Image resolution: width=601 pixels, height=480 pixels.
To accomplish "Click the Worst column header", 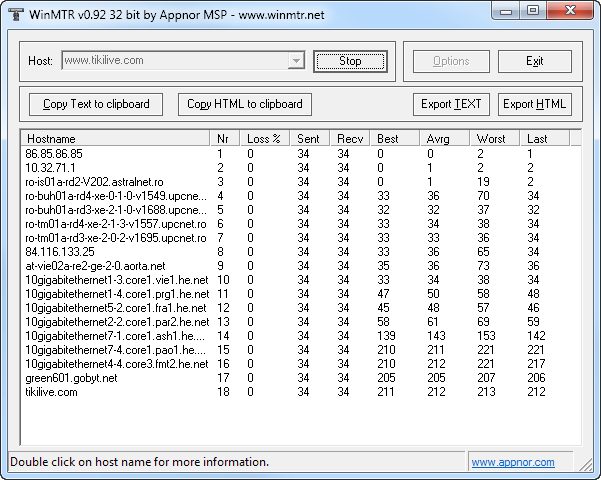I will [495, 138].
